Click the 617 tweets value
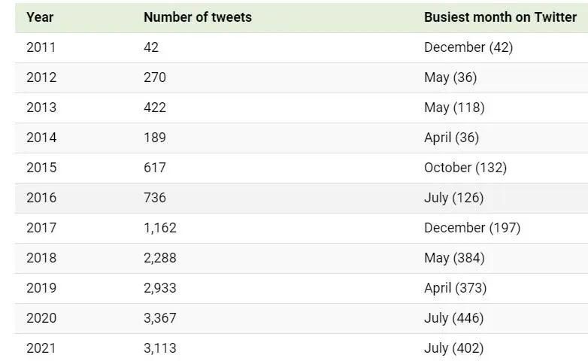The image size is (588, 364). pyautogui.click(x=154, y=168)
